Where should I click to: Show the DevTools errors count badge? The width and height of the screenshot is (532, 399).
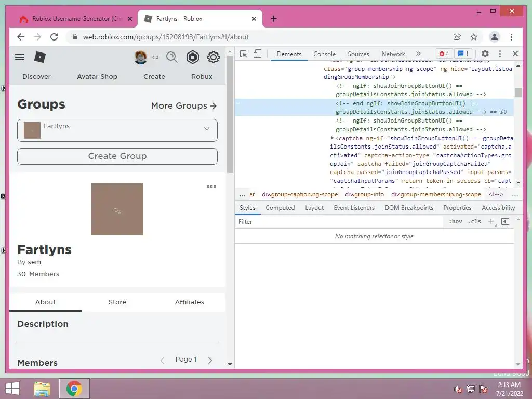pyautogui.click(x=444, y=54)
